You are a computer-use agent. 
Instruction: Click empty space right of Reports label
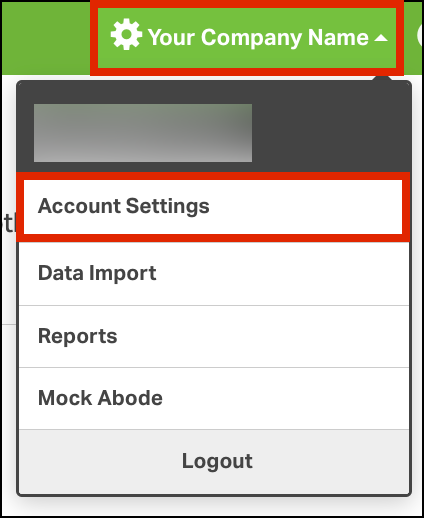click(263, 336)
